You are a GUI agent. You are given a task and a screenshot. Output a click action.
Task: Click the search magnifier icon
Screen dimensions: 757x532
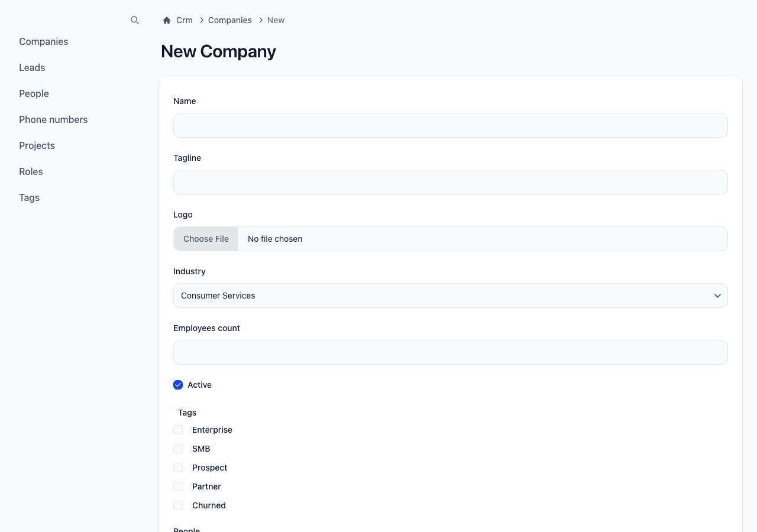tap(135, 20)
